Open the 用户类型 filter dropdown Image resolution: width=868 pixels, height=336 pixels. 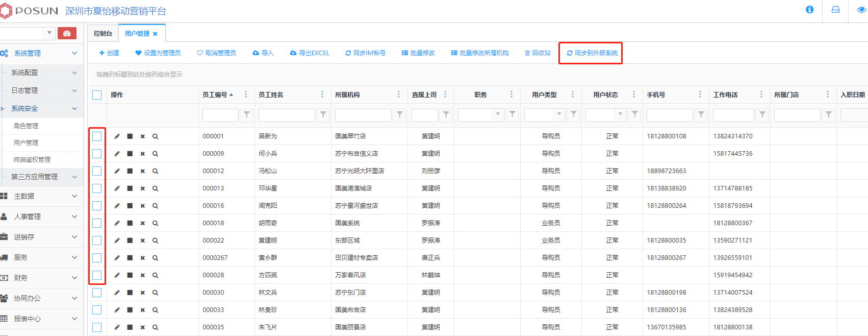point(559,115)
